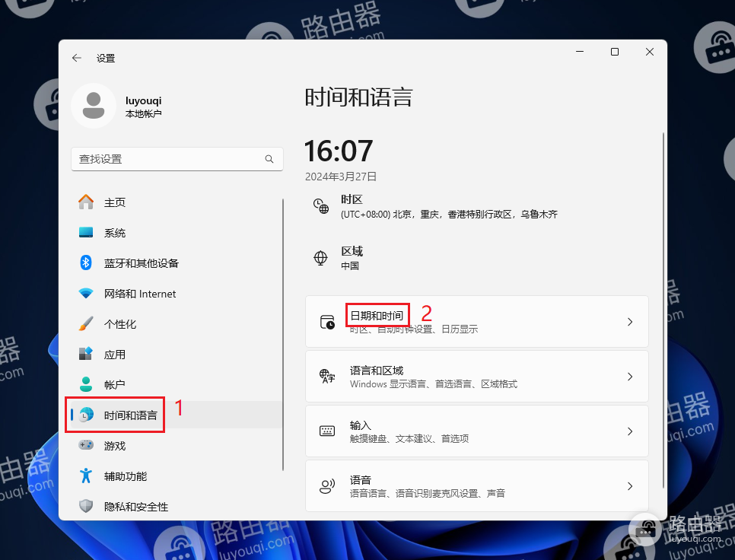Click the 时间和语言 page heading
The image size is (735, 560).
358,97
